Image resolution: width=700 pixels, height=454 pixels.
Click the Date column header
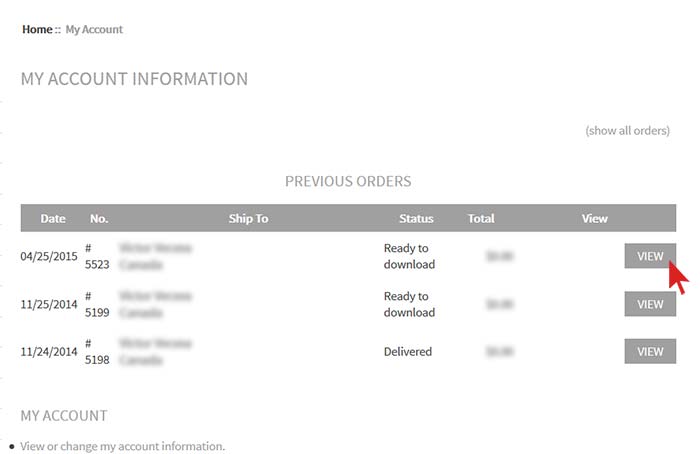pos(53,218)
